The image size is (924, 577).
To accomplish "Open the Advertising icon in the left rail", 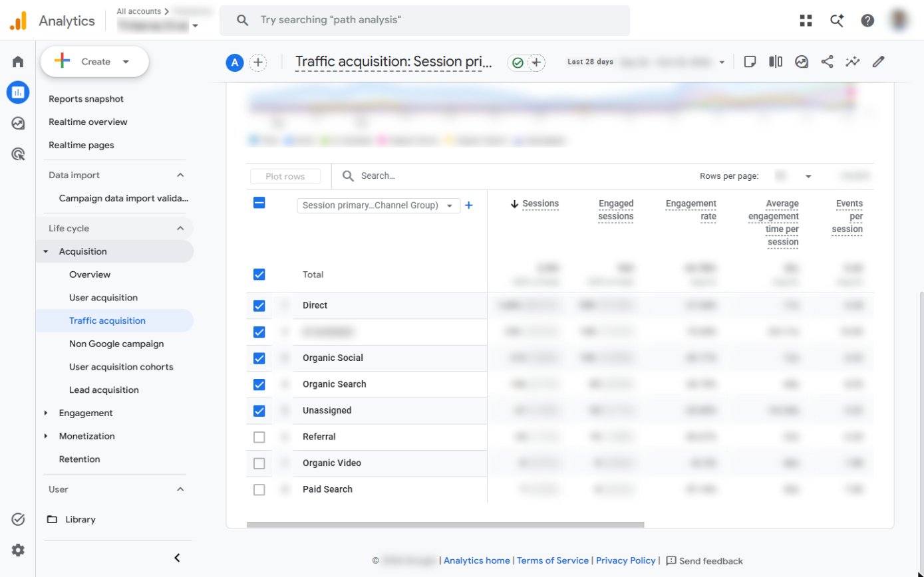I will (18, 154).
